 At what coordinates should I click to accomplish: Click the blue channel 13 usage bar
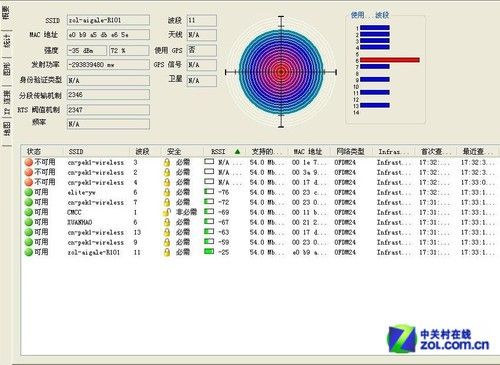click(x=375, y=105)
